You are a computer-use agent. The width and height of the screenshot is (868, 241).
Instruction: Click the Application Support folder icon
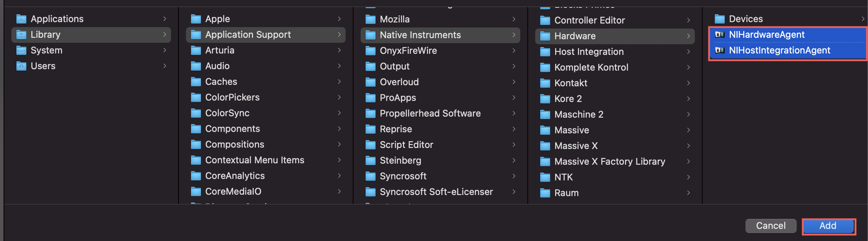point(196,35)
